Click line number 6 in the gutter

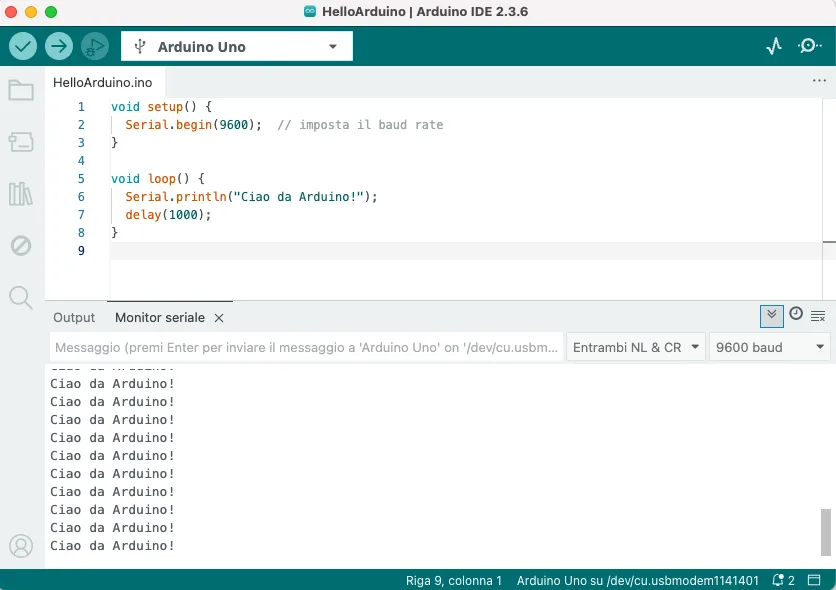tap(81, 197)
